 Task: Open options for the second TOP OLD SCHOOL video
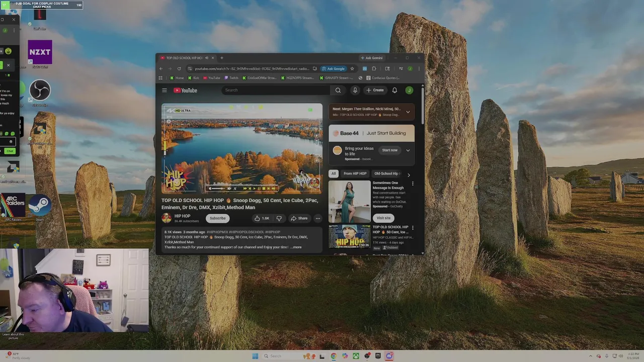tap(413, 228)
